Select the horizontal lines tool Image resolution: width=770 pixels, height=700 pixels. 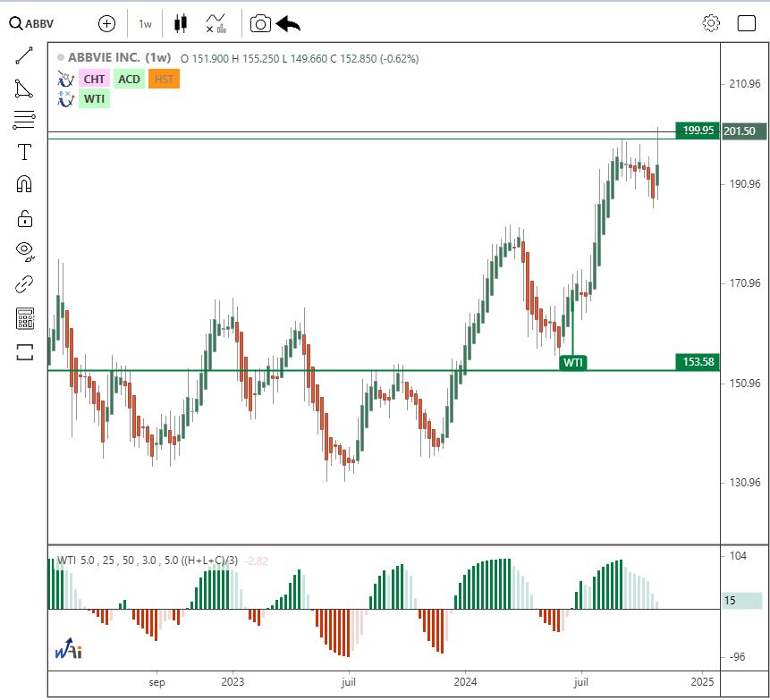(24, 120)
